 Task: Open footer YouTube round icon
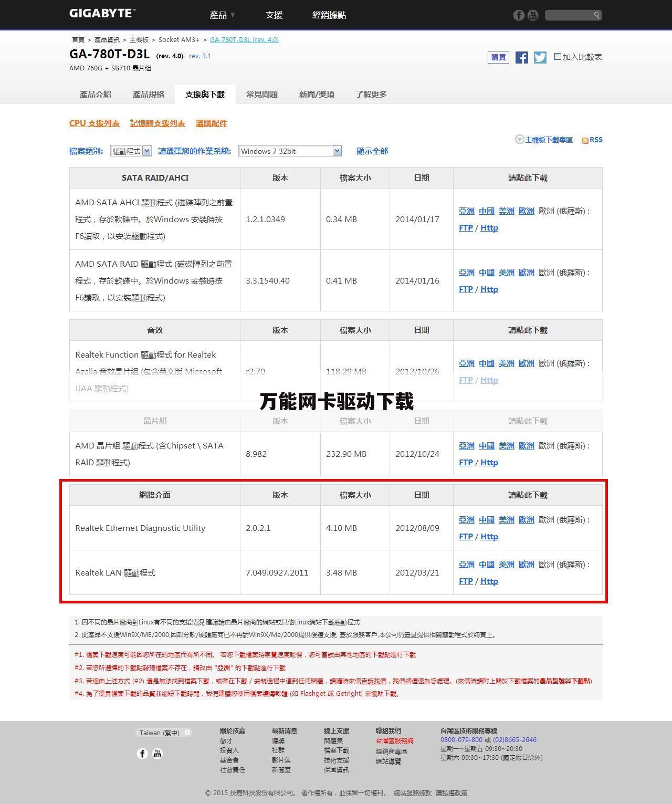157,754
